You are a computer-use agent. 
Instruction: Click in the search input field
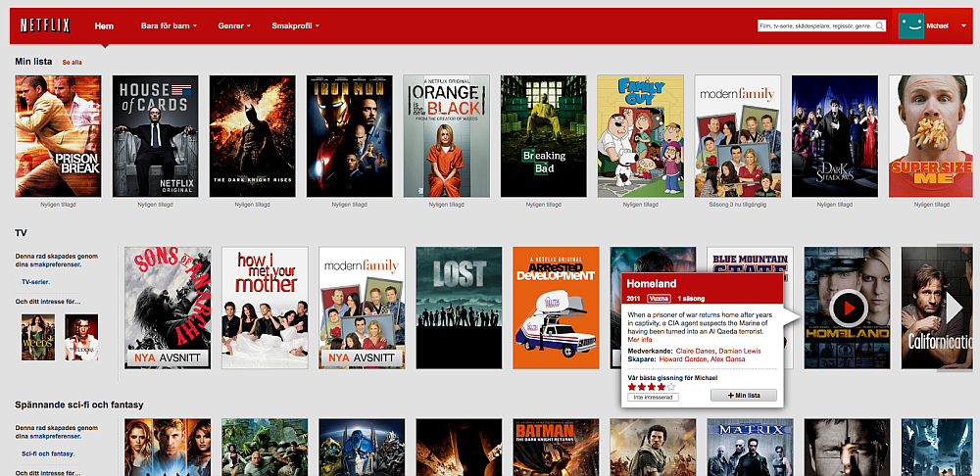pos(815,25)
